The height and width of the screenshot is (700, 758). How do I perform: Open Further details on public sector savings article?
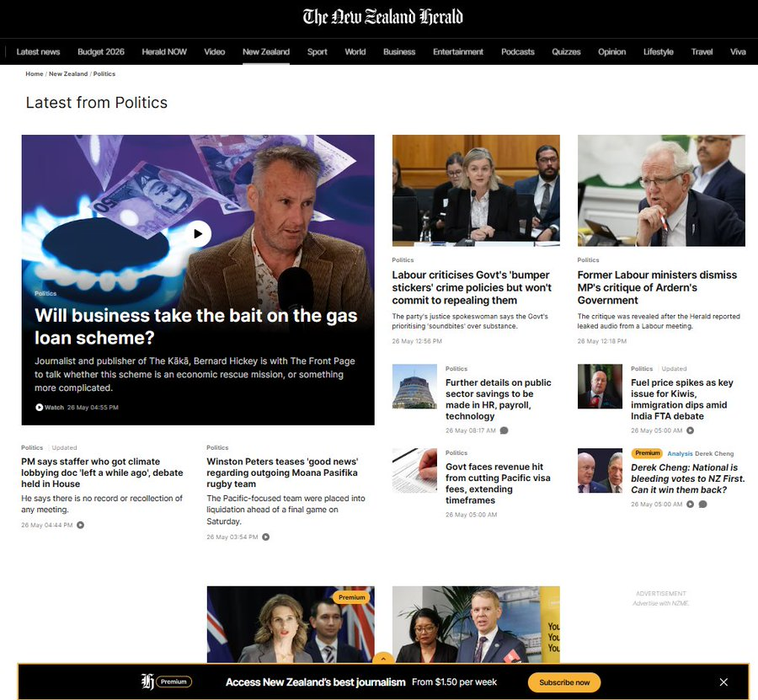(x=499, y=399)
